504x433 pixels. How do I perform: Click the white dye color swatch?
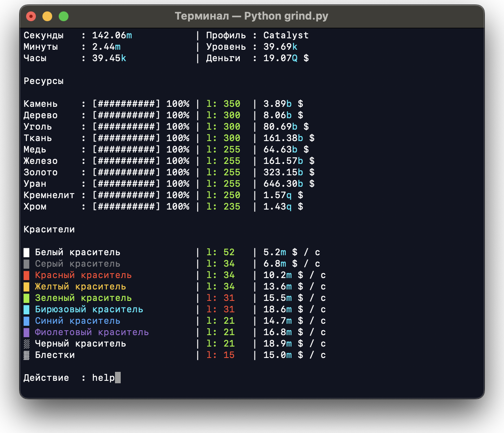click(x=27, y=252)
